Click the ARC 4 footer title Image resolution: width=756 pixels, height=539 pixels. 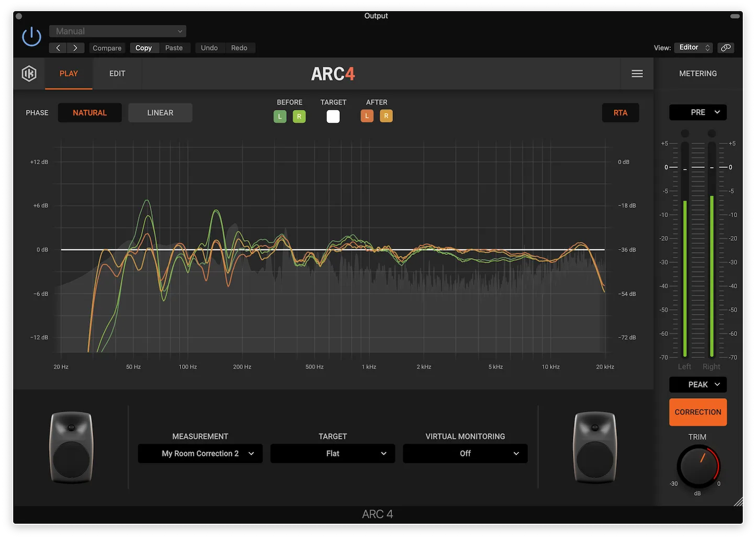coord(377,514)
